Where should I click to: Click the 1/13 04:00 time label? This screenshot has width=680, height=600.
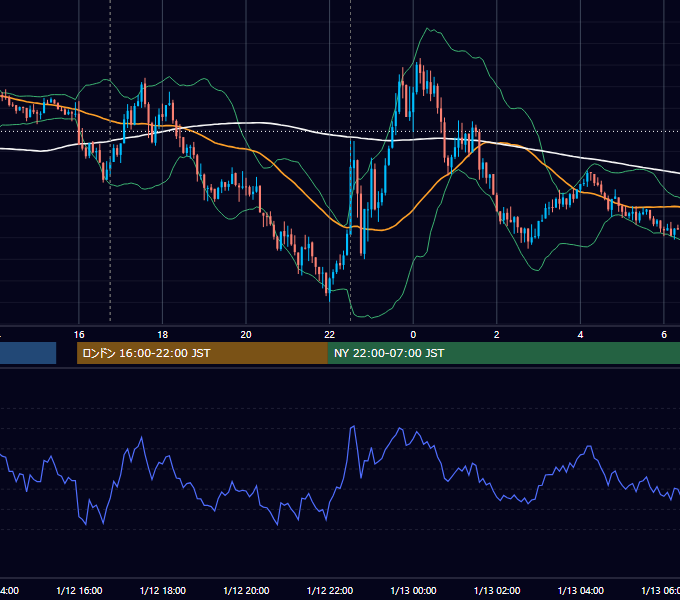tap(581, 590)
